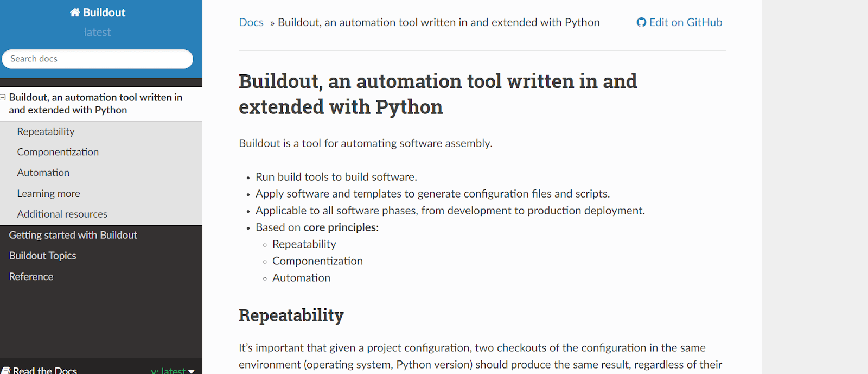The image size is (868, 374).
Task: Click the latest version label under Buildout
Action: (x=97, y=32)
